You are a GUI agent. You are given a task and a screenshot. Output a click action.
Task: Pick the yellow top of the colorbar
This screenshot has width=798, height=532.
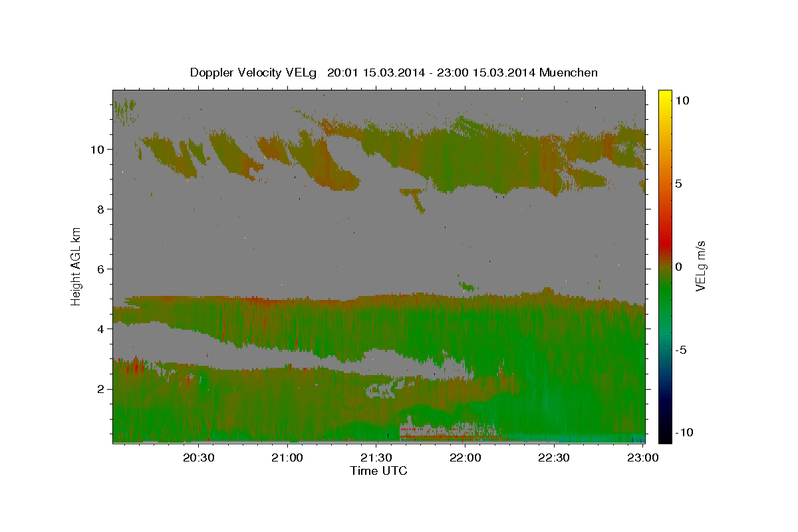(x=665, y=96)
